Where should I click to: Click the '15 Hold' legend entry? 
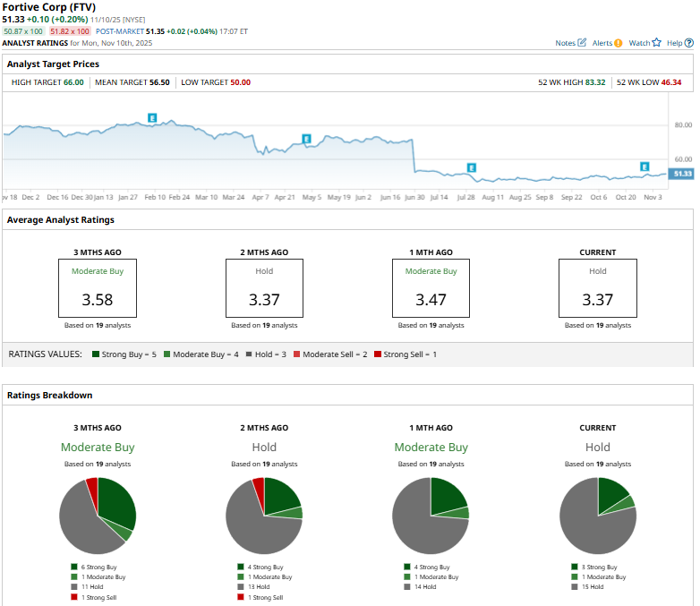(x=587, y=587)
